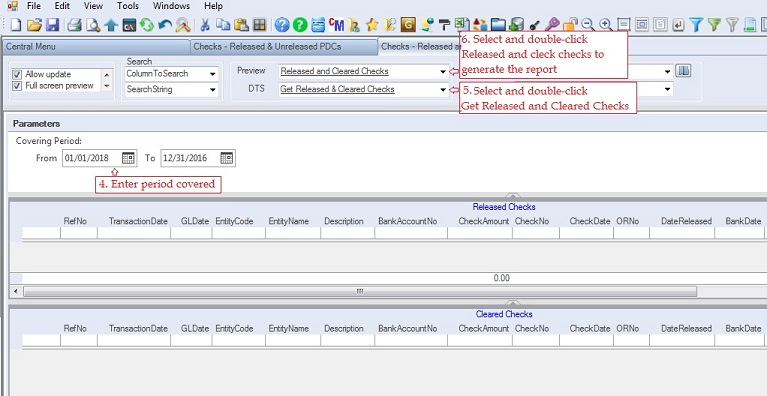
Task: Switch to Checks - Released & Unreleased PDCs tab
Action: [x=284, y=47]
